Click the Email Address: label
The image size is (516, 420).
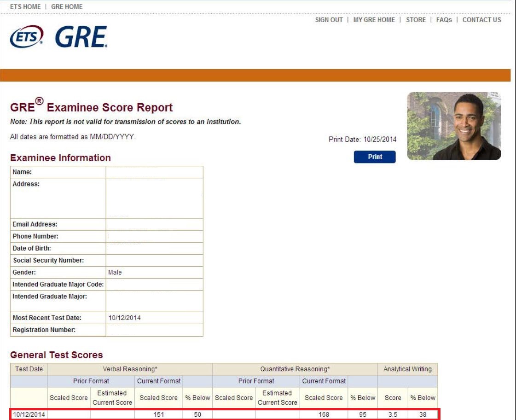point(35,224)
